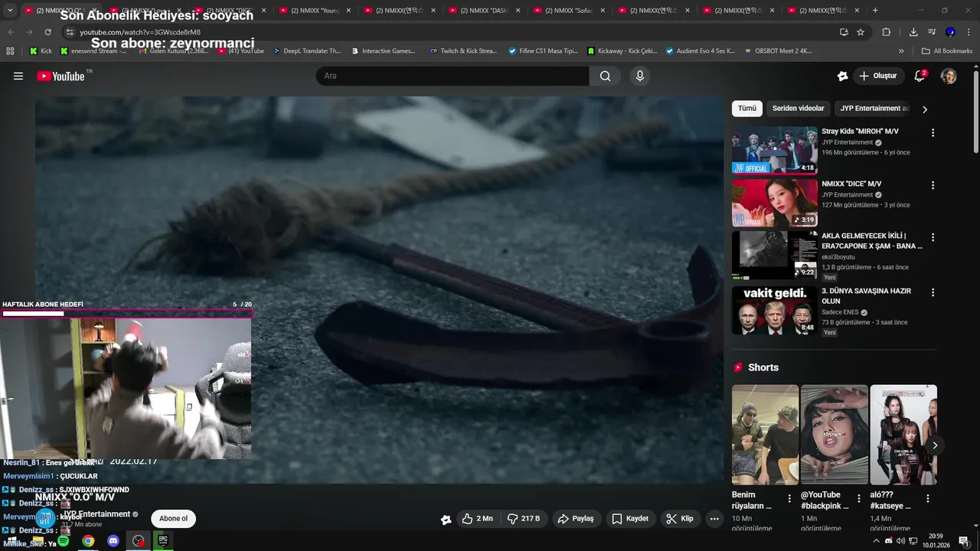Subscribe with Abone ol button

coord(173,519)
